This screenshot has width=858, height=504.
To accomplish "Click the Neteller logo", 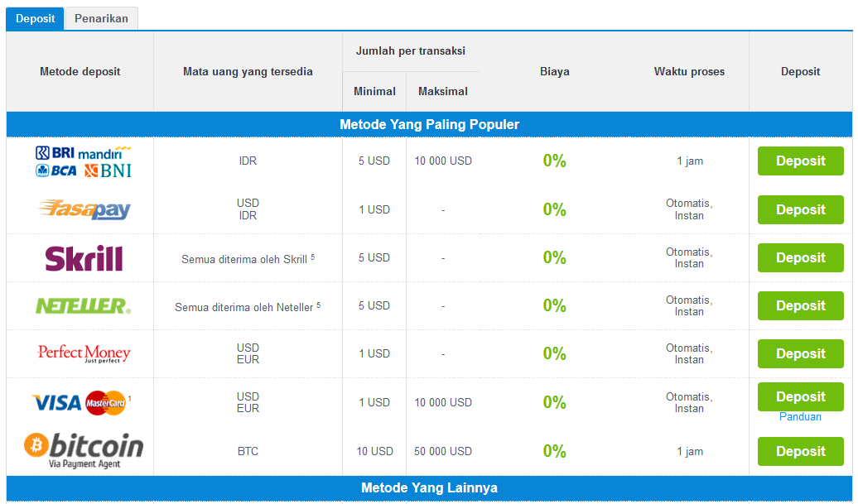I will coord(83,305).
